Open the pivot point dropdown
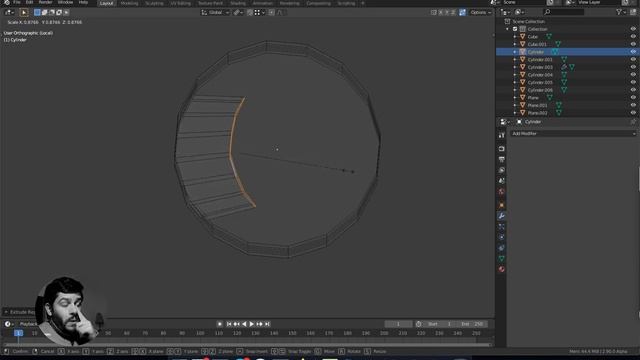This screenshot has height=360, width=640. tap(238, 13)
